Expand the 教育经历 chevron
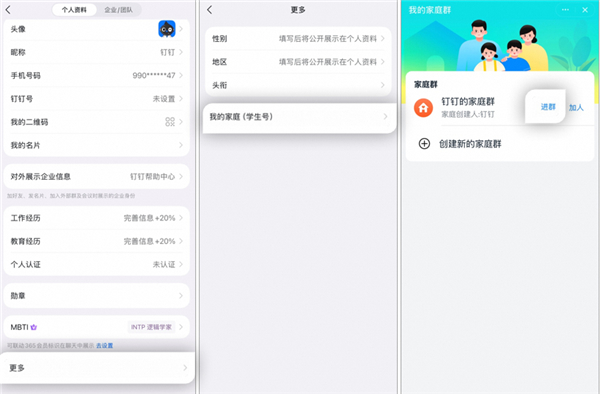Viewport: 600px width, 394px height. 181,241
